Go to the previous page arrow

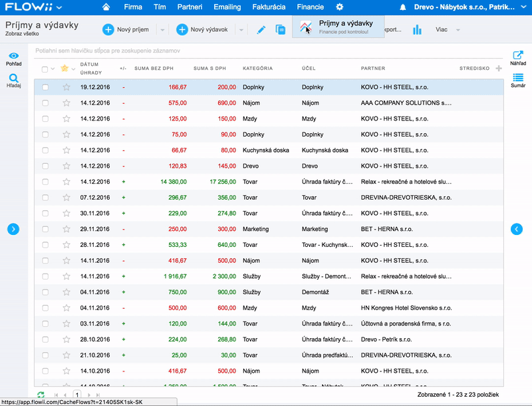(65, 395)
